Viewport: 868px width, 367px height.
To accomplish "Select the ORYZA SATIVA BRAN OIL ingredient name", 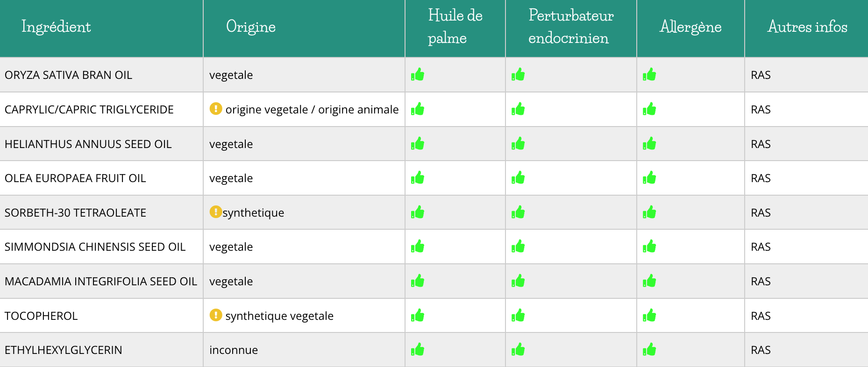I will (x=68, y=75).
